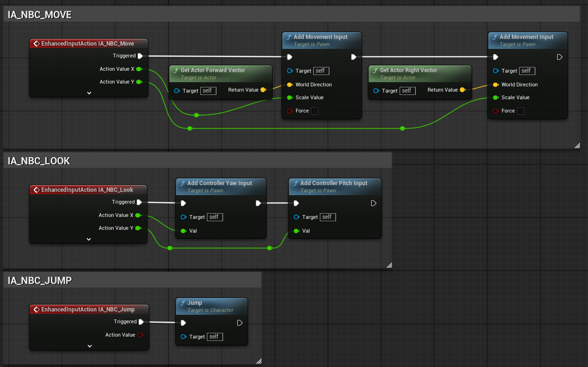Screen dimensions: 588x367
Task: Click reroute node below Add Controller Yaw Input
Action: tap(270, 248)
